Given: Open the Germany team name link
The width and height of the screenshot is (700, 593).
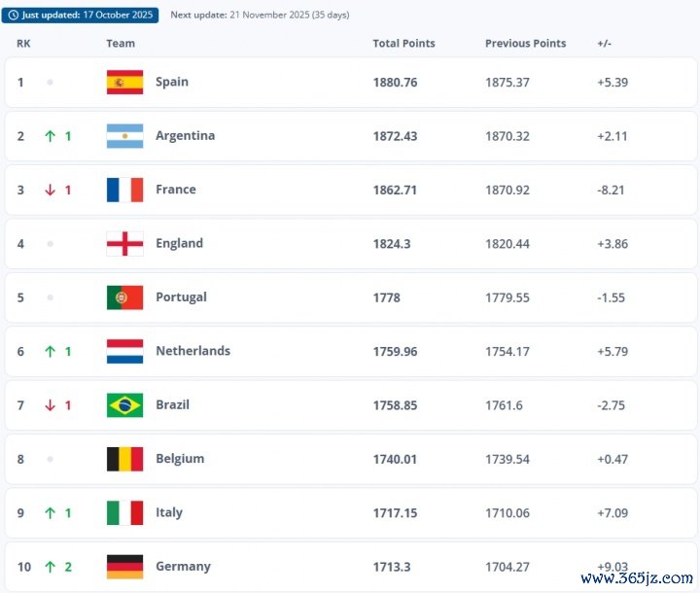Looking at the screenshot, I should 183,567.
